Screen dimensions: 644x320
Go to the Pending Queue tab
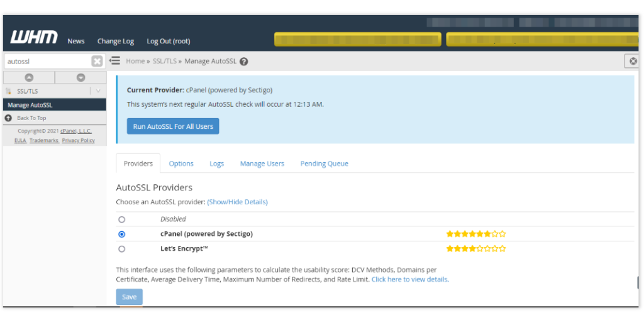[x=324, y=163]
